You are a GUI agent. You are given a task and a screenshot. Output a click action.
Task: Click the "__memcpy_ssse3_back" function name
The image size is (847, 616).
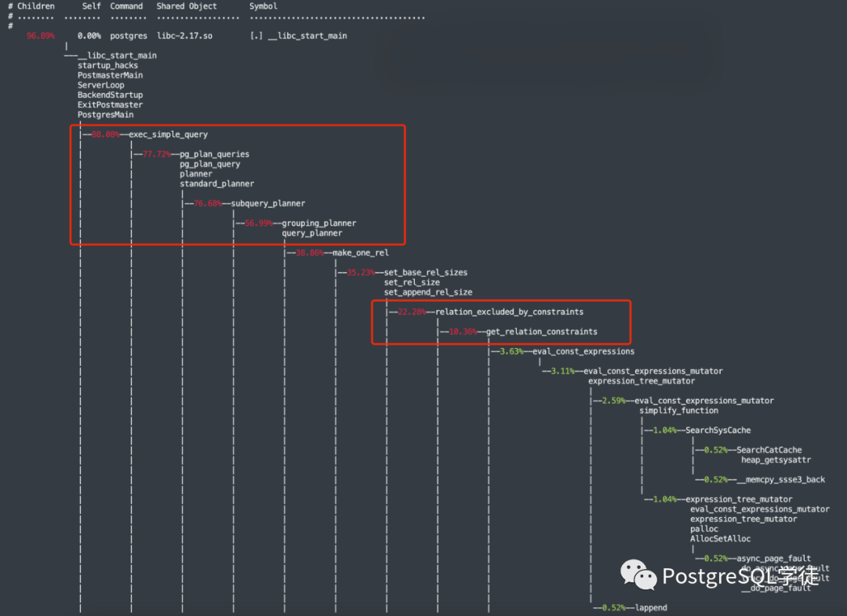(780, 480)
